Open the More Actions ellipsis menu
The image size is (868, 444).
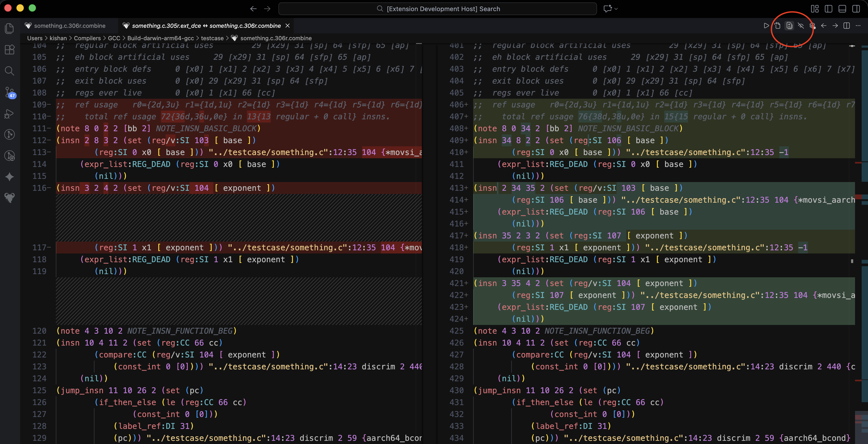(858, 26)
